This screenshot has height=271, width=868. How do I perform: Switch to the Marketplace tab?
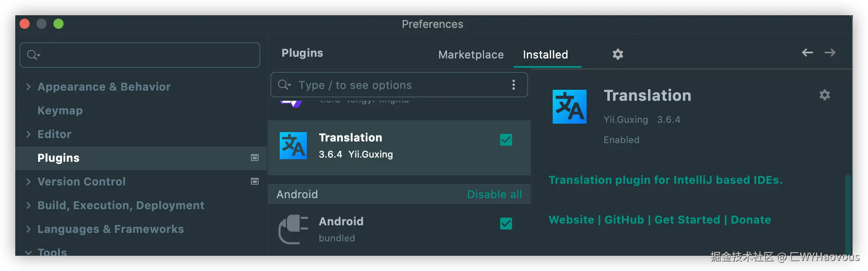[x=471, y=55]
